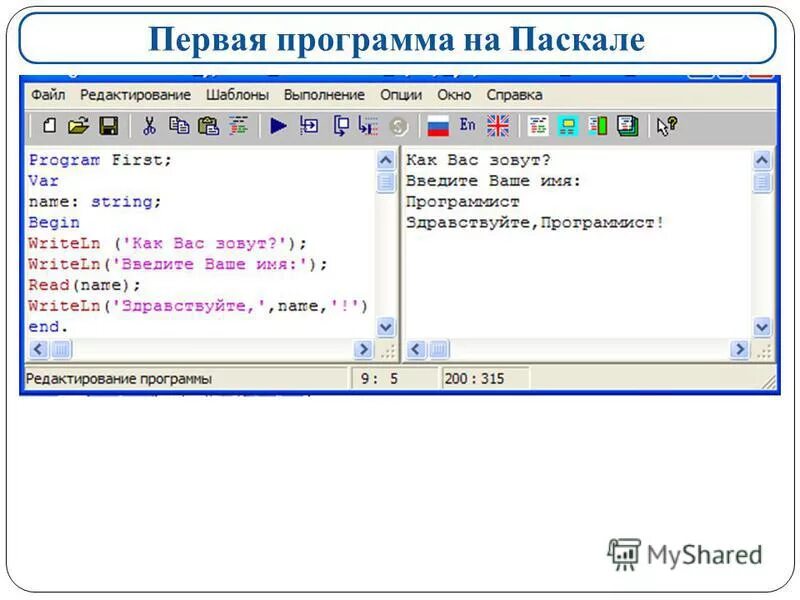Paste with the clipboard icon
800x600 pixels.
(208, 126)
